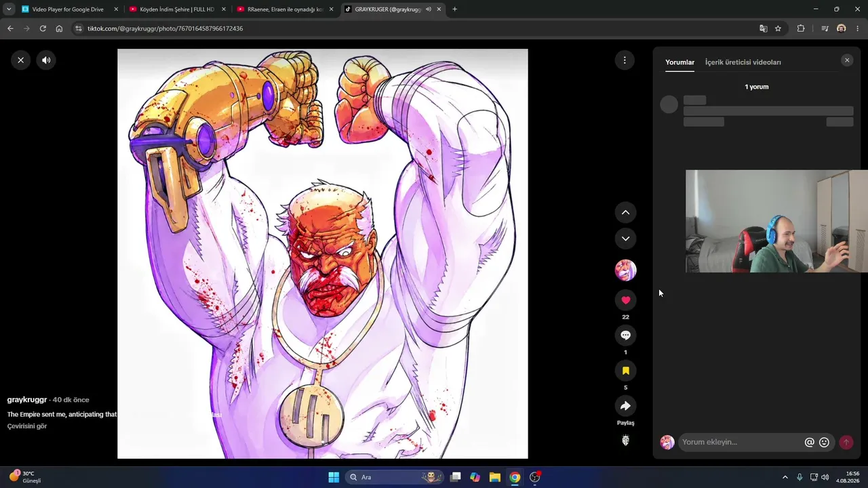This screenshot has height=488, width=868.
Task: Close the GRAYKRUGER TikTok tab
Action: point(439,9)
